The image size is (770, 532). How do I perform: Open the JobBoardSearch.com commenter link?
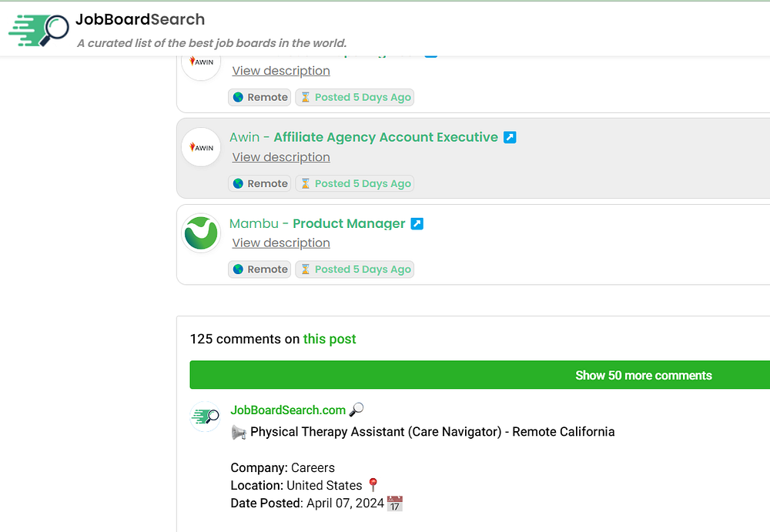pyautogui.click(x=288, y=410)
